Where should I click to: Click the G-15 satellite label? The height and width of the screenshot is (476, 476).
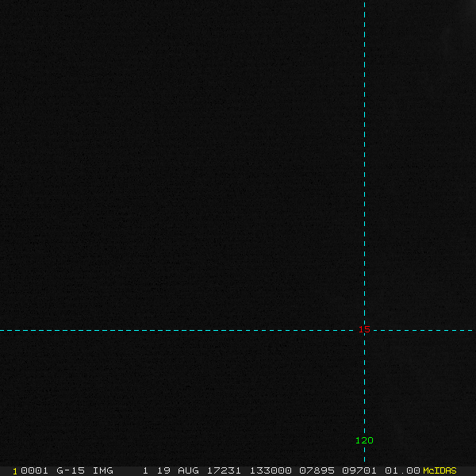click(71, 470)
